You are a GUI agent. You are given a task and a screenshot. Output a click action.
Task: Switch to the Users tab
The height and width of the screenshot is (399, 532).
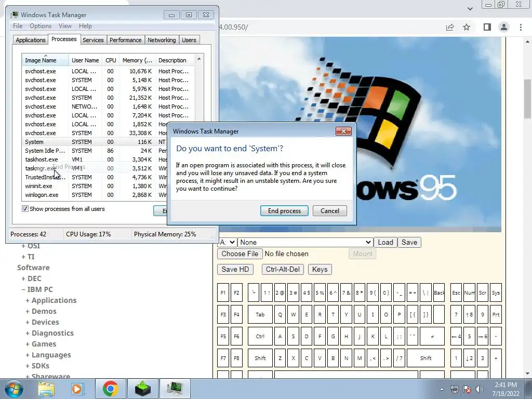[x=189, y=40]
